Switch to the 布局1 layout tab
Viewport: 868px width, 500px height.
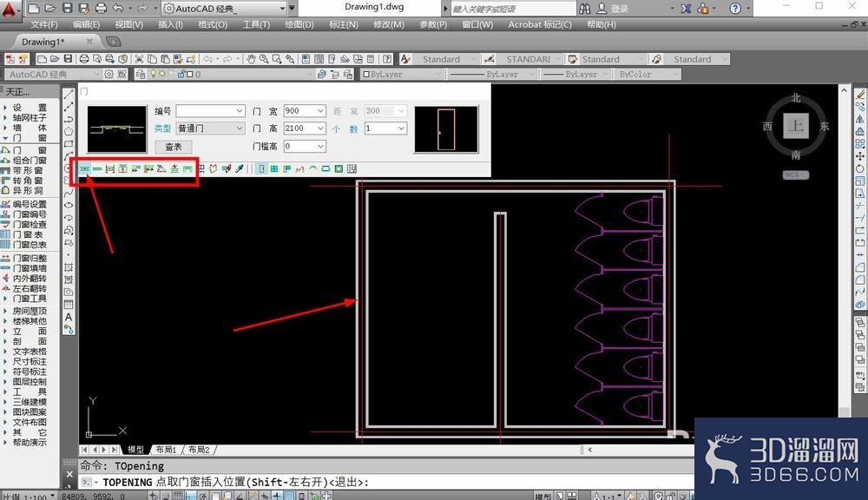tap(166, 450)
